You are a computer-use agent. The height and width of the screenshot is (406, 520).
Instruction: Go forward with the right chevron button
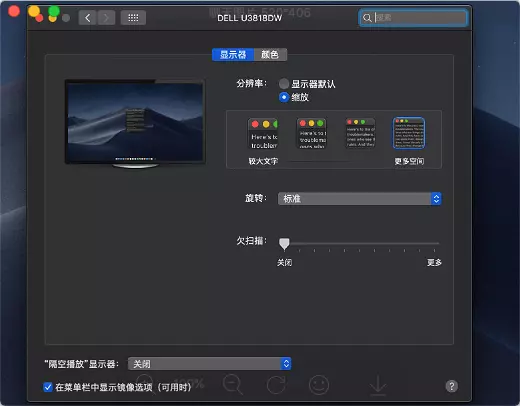tap(106, 18)
